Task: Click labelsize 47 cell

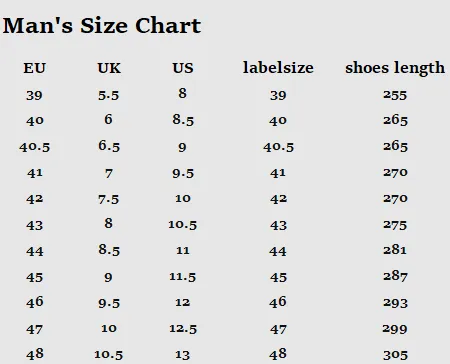Action: pos(278,330)
